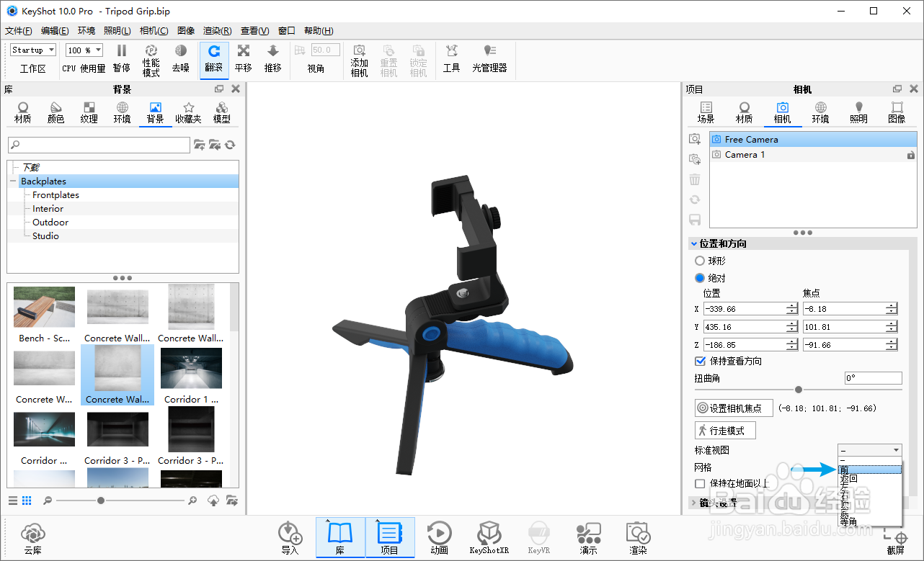Click the 设置相机焦点 button

click(734, 408)
